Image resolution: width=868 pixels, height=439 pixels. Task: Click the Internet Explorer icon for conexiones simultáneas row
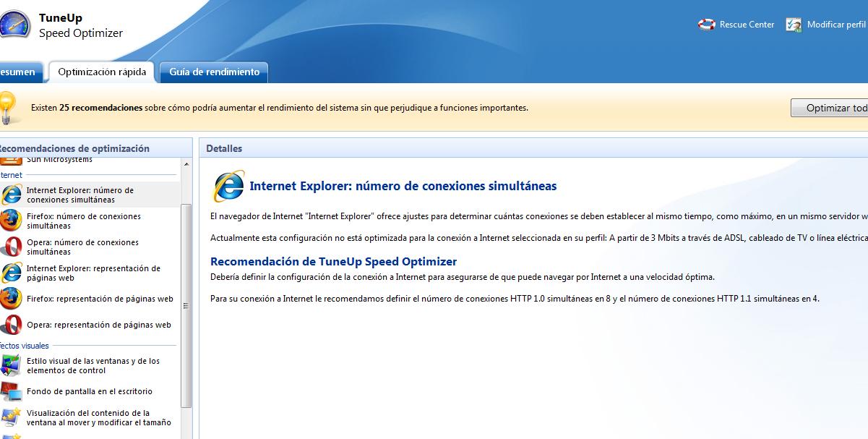click(x=11, y=195)
